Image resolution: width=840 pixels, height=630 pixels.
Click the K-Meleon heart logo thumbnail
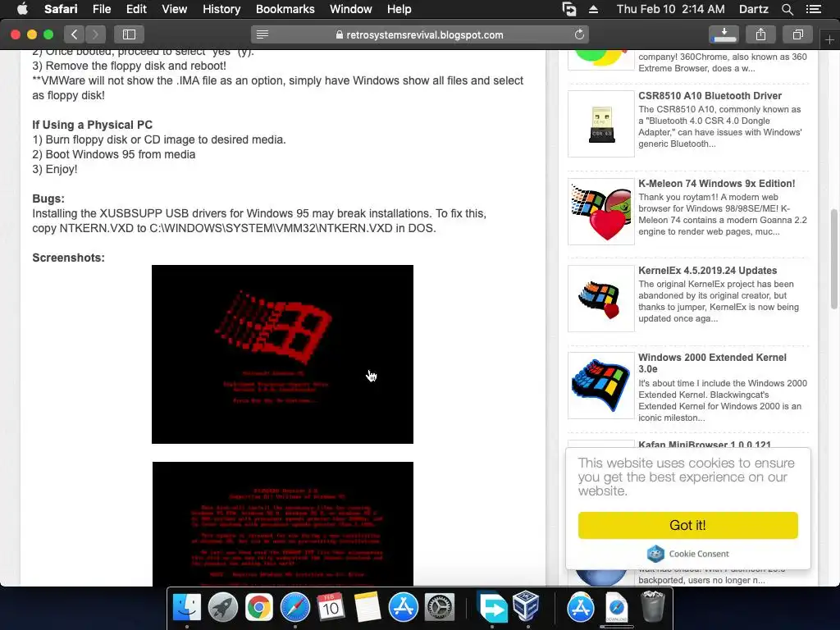[601, 212]
